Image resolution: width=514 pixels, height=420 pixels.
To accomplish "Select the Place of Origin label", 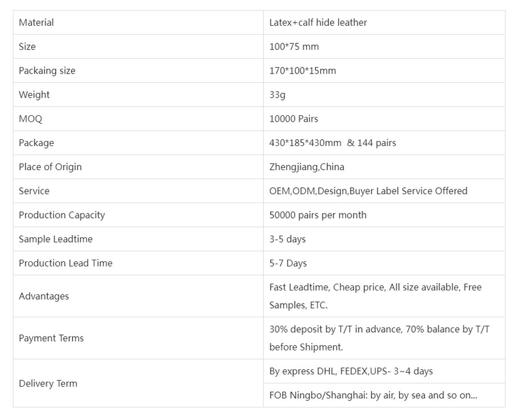I will click(x=50, y=167).
